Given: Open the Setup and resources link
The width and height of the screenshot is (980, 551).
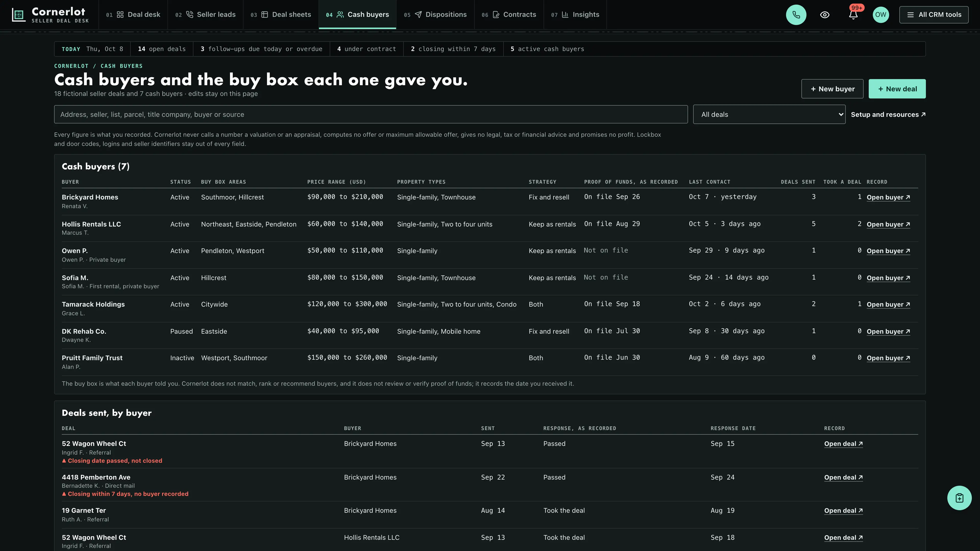Looking at the screenshot, I should (x=888, y=115).
